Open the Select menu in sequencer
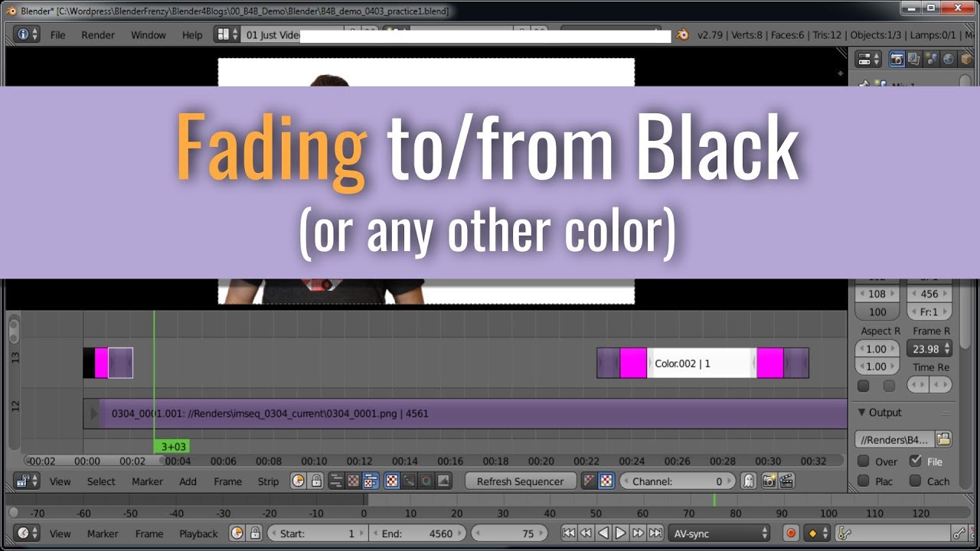Viewport: 980px width, 551px height. (x=101, y=481)
